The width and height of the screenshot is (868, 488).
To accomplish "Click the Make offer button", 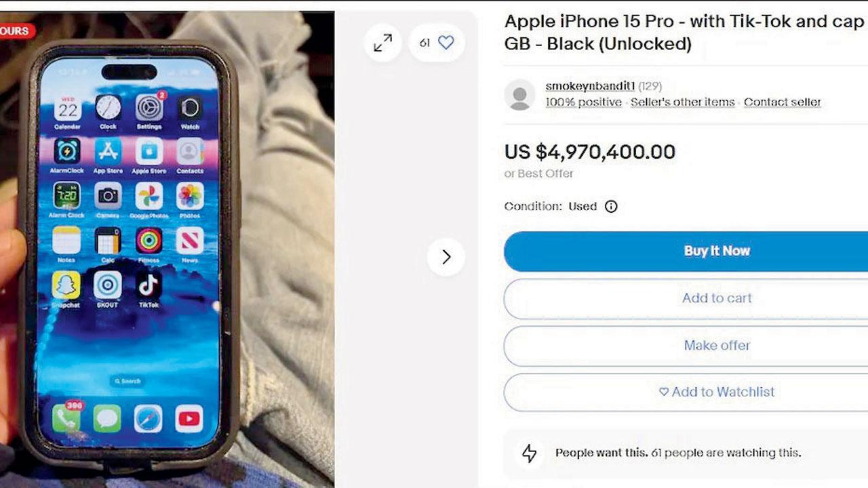I will pyautogui.click(x=686, y=346).
